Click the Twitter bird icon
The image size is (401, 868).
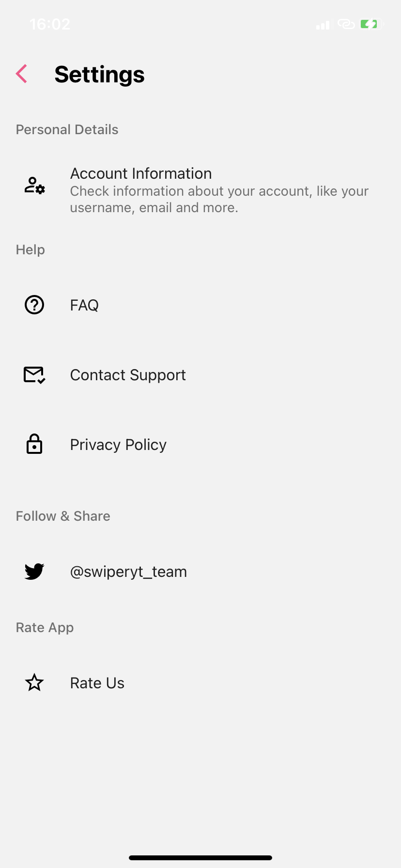[x=34, y=572]
